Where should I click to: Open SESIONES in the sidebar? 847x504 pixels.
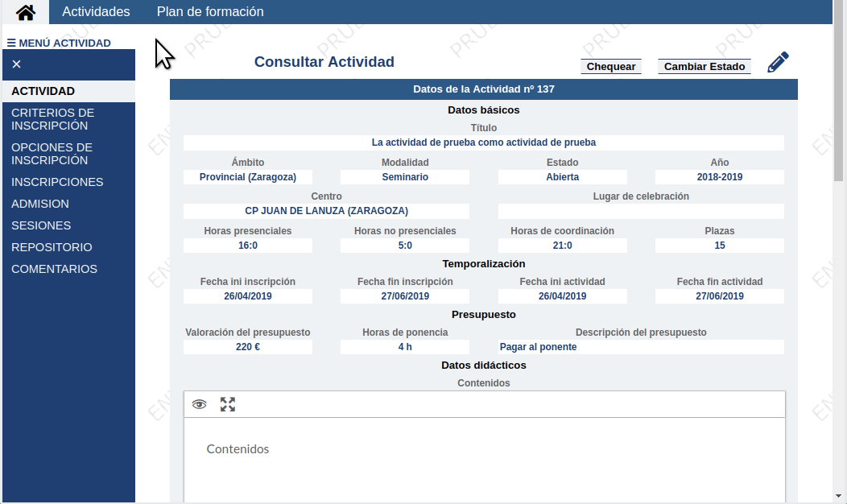click(68, 225)
